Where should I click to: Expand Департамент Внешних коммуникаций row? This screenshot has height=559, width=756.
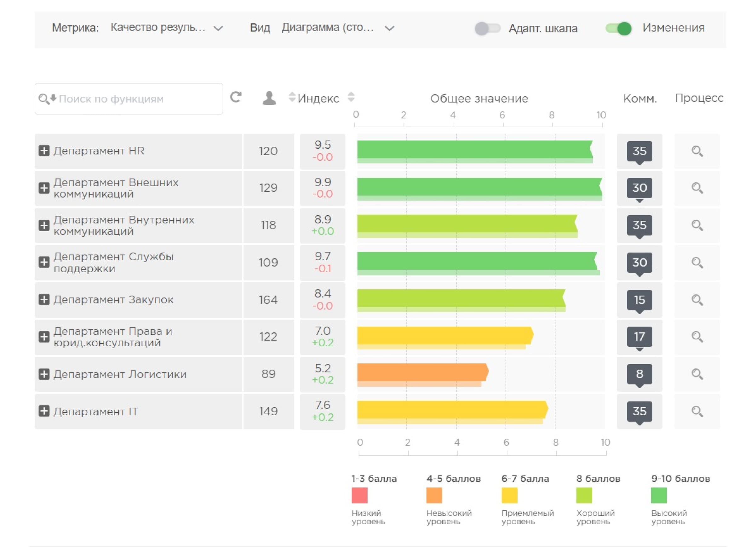coord(44,188)
